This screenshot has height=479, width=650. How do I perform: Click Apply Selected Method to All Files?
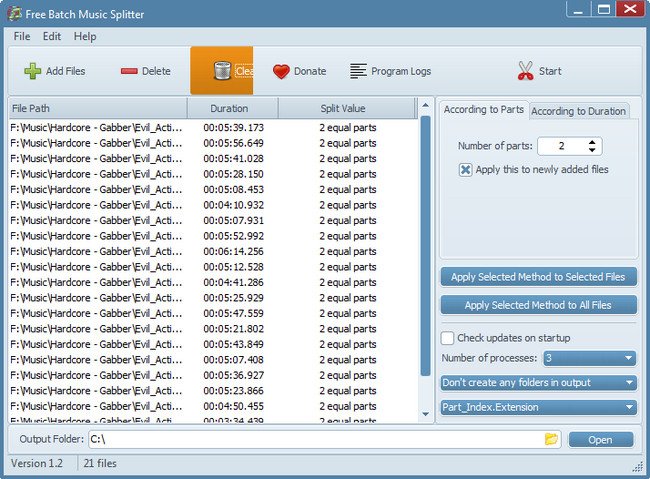point(538,305)
